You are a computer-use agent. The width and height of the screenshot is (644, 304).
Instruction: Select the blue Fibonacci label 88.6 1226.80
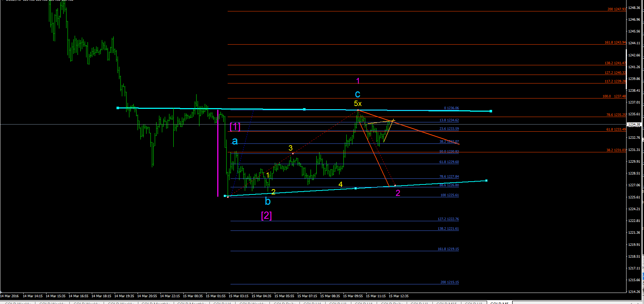coord(449,185)
